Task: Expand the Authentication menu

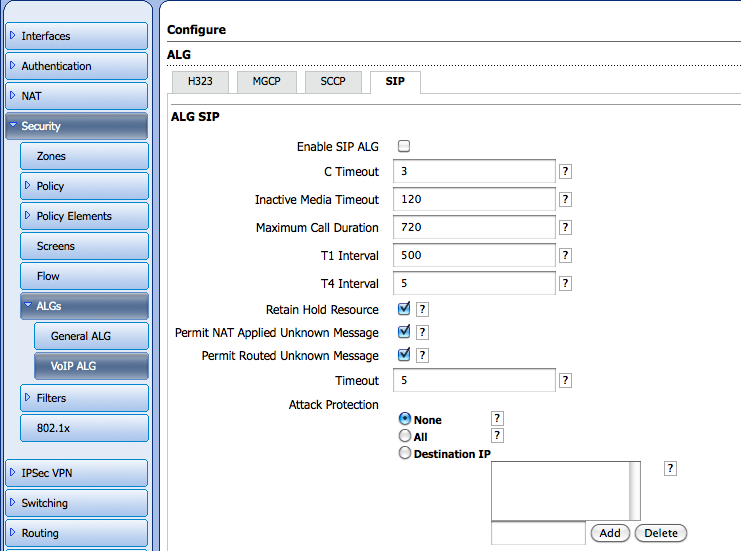Action: pyautogui.click(x=77, y=66)
